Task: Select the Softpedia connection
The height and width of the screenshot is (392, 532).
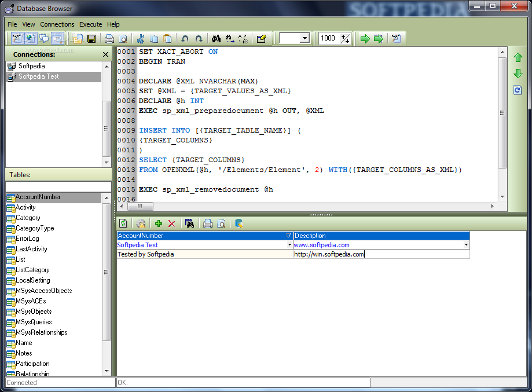Action: (x=54, y=66)
